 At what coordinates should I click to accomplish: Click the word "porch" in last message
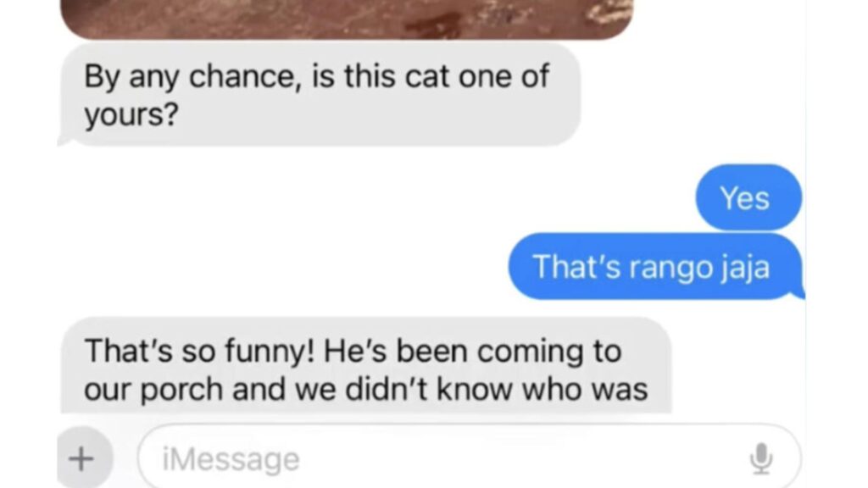(181, 391)
